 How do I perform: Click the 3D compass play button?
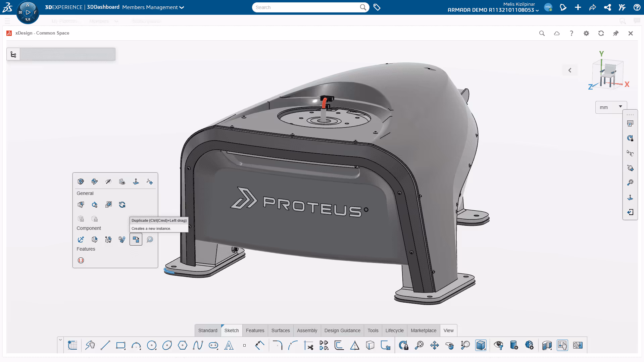28,12
